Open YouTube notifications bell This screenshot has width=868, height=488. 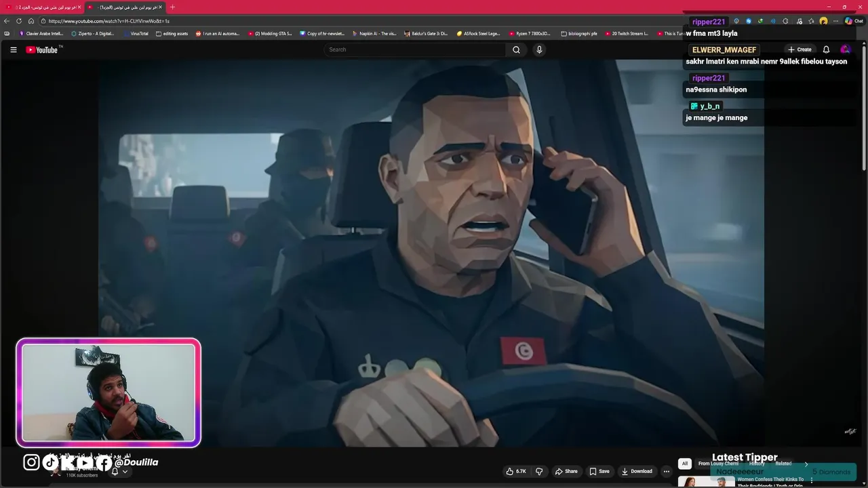(x=826, y=49)
